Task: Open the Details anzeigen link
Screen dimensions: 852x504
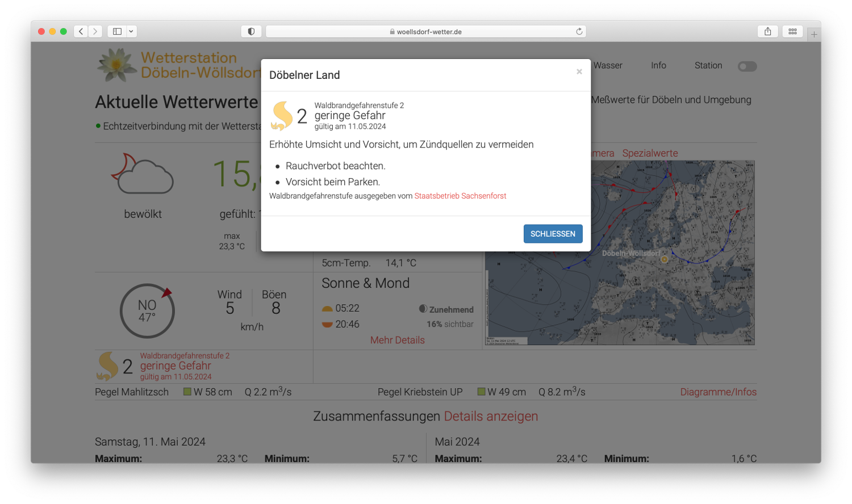Action: pyautogui.click(x=491, y=416)
